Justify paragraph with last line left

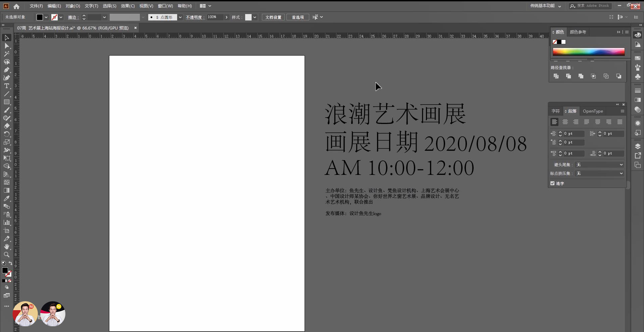click(587, 122)
